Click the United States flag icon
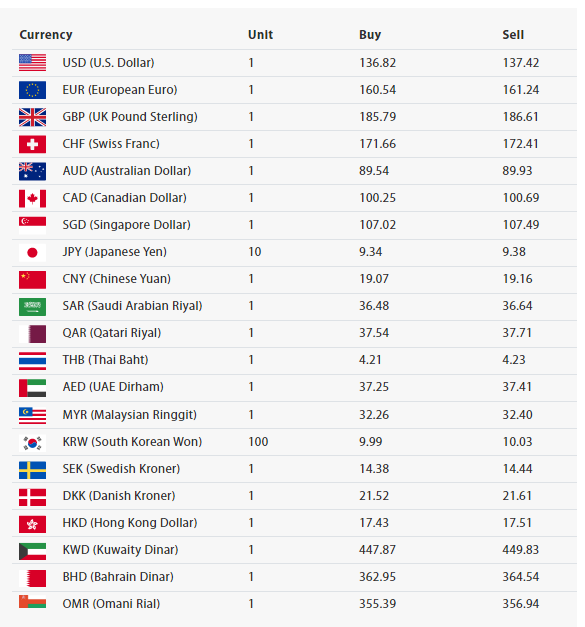Screen dimensions: 585x627 tap(32, 63)
